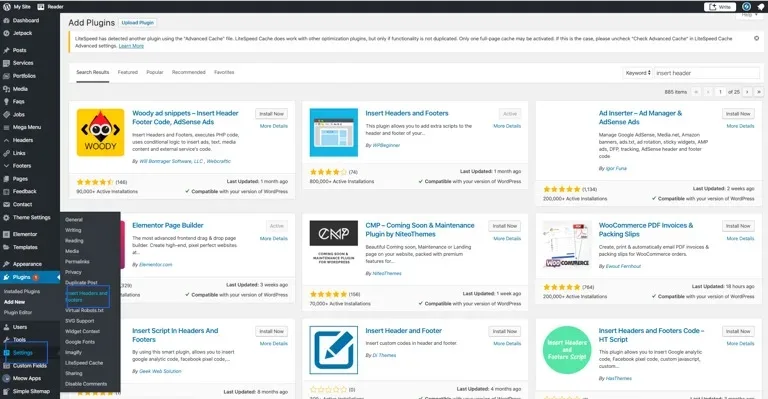Open the user avatar icon in top bar
The width and height of the screenshot is (768, 399).
(746, 7)
